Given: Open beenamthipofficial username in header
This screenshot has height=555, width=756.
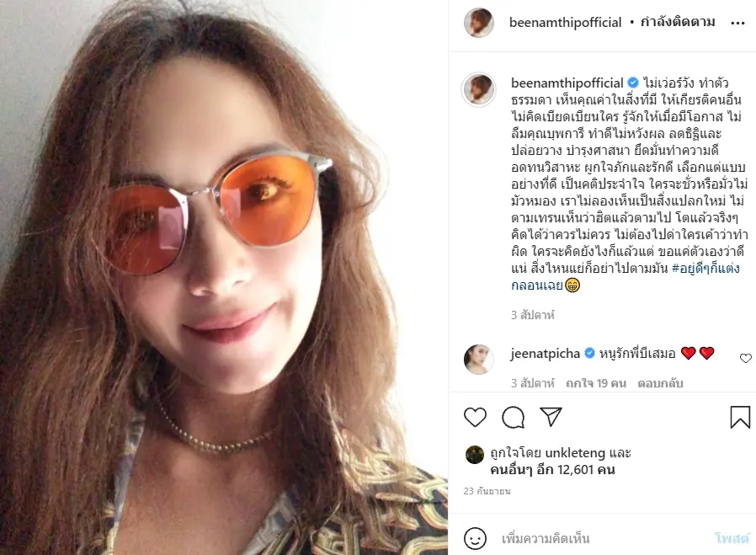Looking at the screenshot, I should [566, 23].
